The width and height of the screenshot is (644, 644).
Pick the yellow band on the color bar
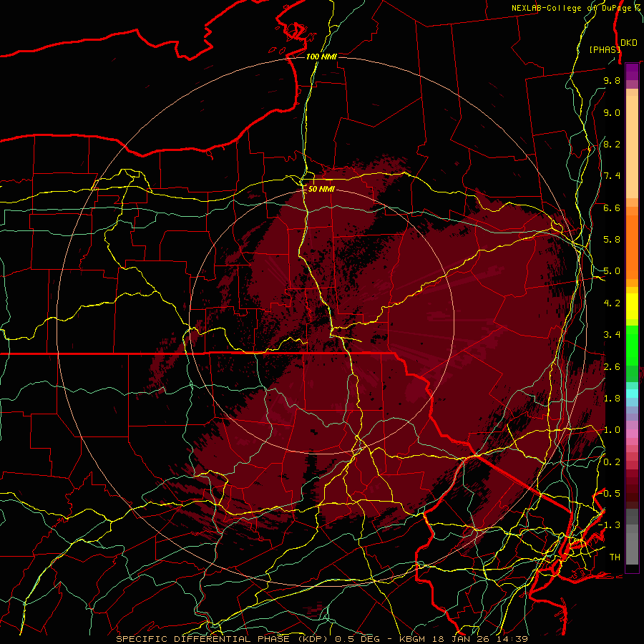632,306
